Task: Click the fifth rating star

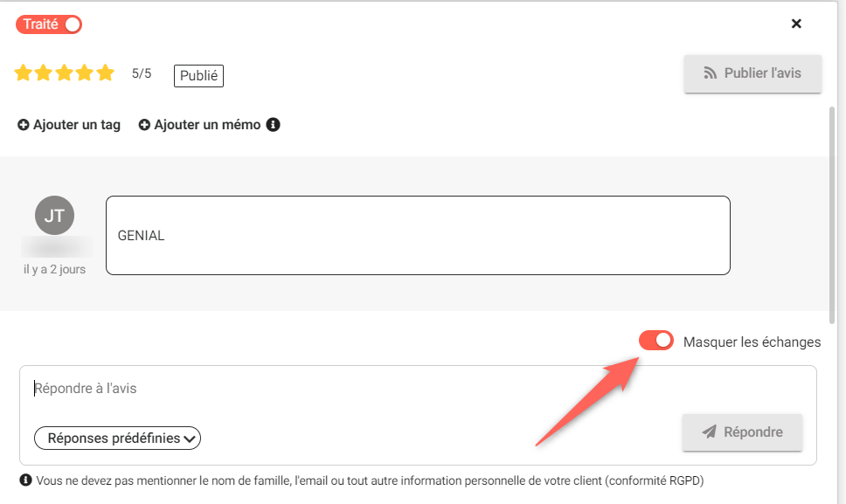Action: pos(106,72)
